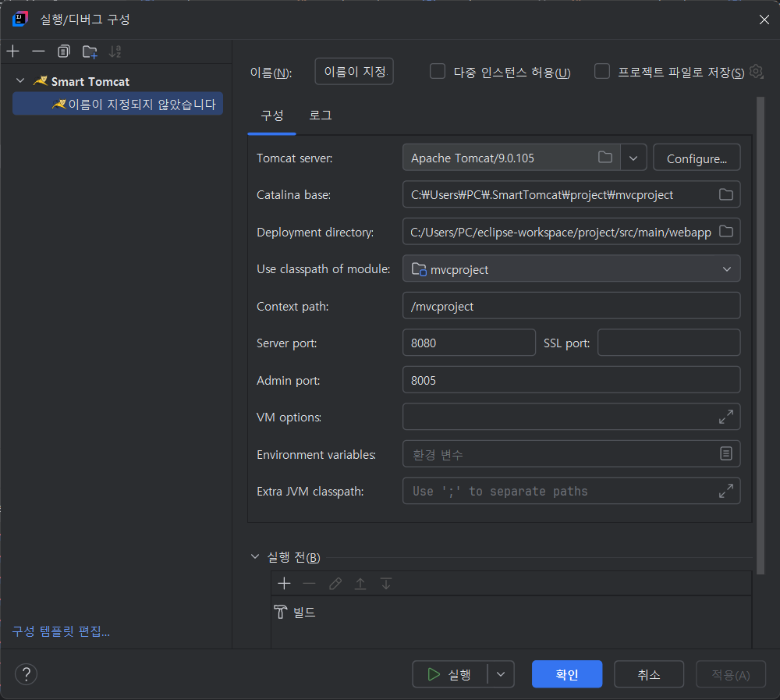Screen dimensions: 780x700
Task: Select the 빌드 before-launch task
Action: point(511,612)
